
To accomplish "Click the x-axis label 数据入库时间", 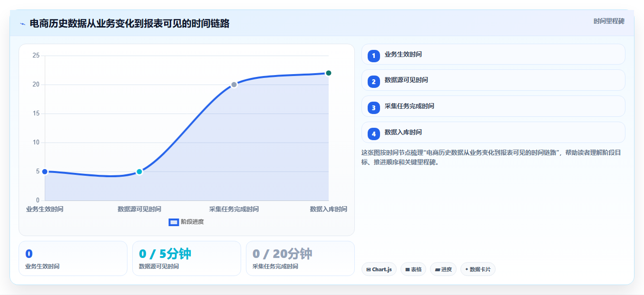I will [x=328, y=209].
